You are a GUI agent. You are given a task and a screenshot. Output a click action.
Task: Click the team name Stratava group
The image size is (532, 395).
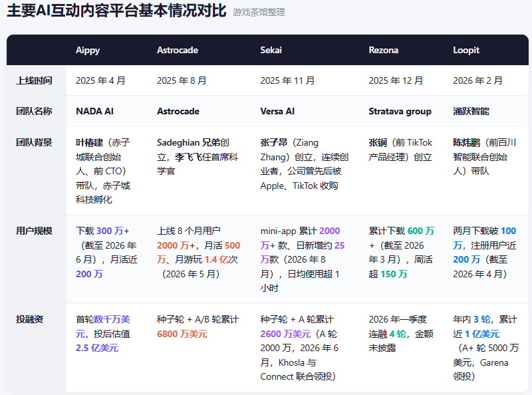400,111
